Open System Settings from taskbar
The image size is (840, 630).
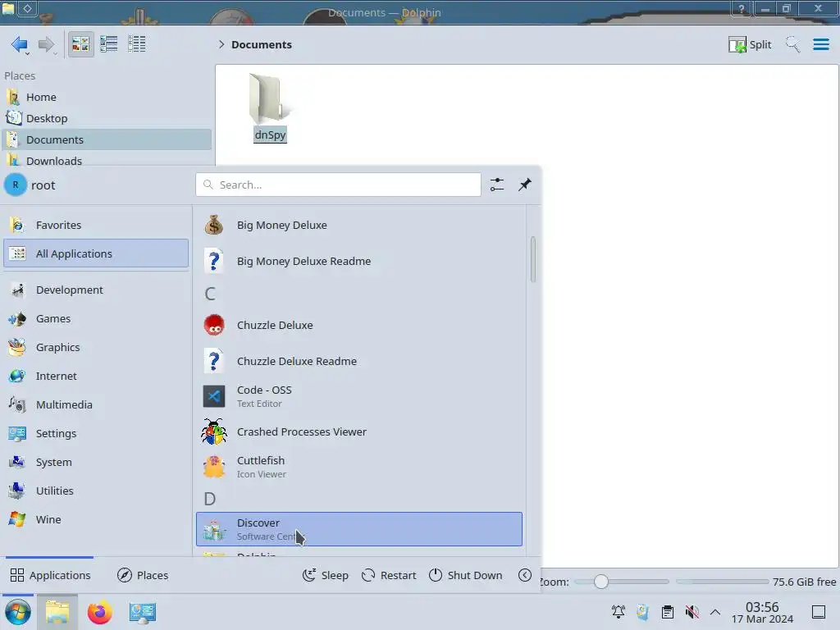[x=143, y=612]
